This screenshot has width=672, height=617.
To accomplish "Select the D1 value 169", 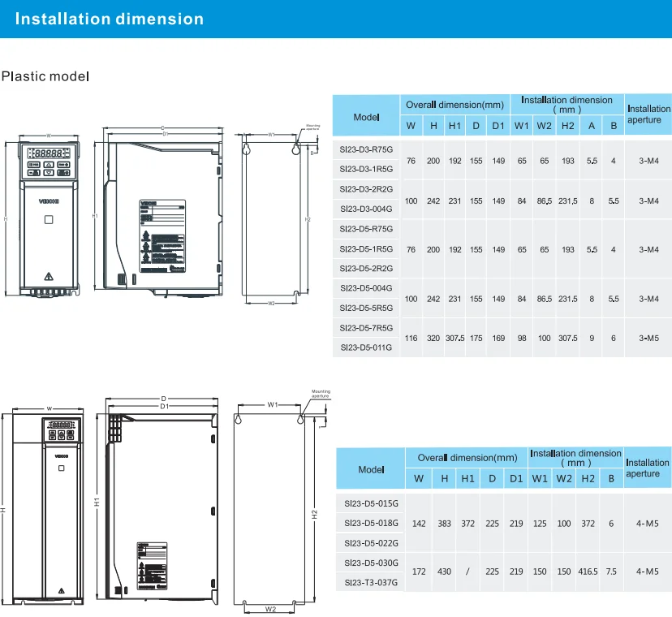I will tap(498, 338).
